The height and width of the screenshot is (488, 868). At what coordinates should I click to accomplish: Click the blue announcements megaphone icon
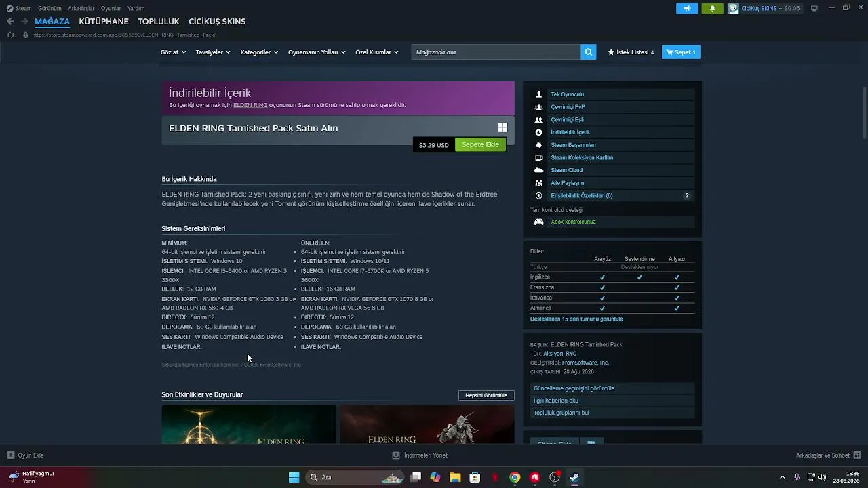click(687, 8)
